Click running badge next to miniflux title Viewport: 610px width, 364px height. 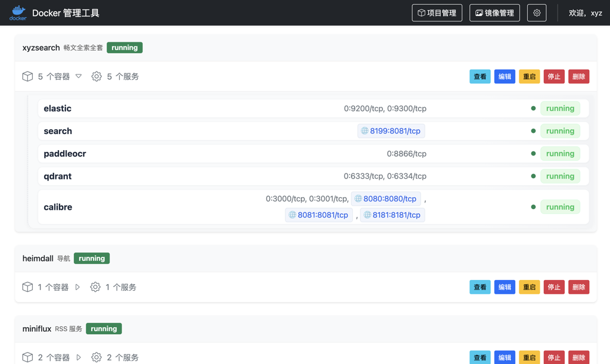tap(104, 329)
